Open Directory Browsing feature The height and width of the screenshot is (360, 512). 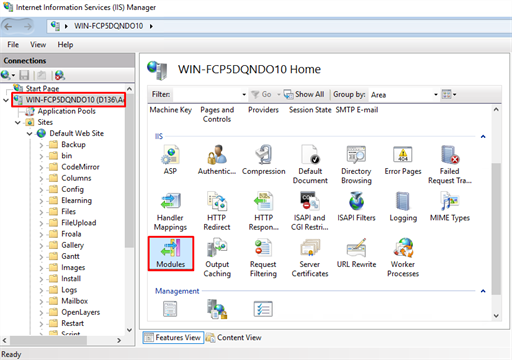pos(356,164)
